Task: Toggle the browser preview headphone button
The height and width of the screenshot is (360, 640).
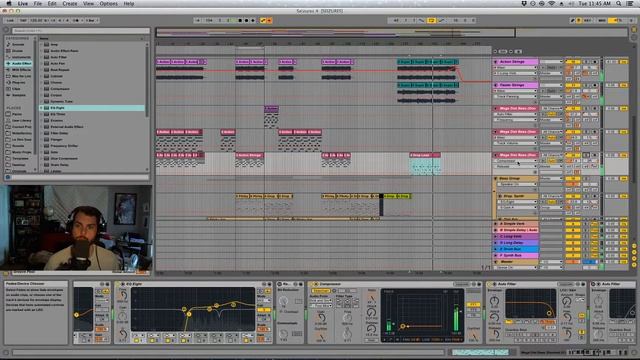Action: click(8, 177)
